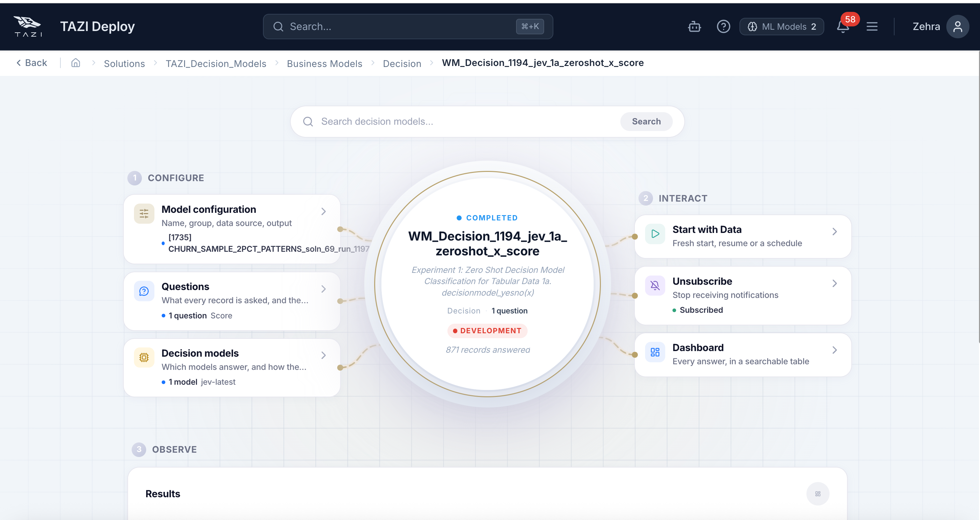Click the Start with Data play icon
This screenshot has height=520, width=980.
[x=655, y=234]
